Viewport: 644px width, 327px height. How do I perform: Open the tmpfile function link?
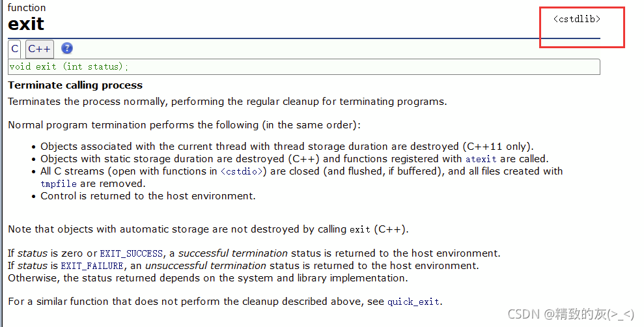[x=59, y=184]
